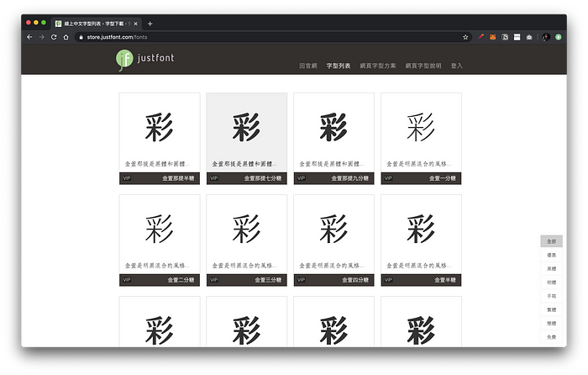Filter fonts by 簡體

pyautogui.click(x=551, y=323)
